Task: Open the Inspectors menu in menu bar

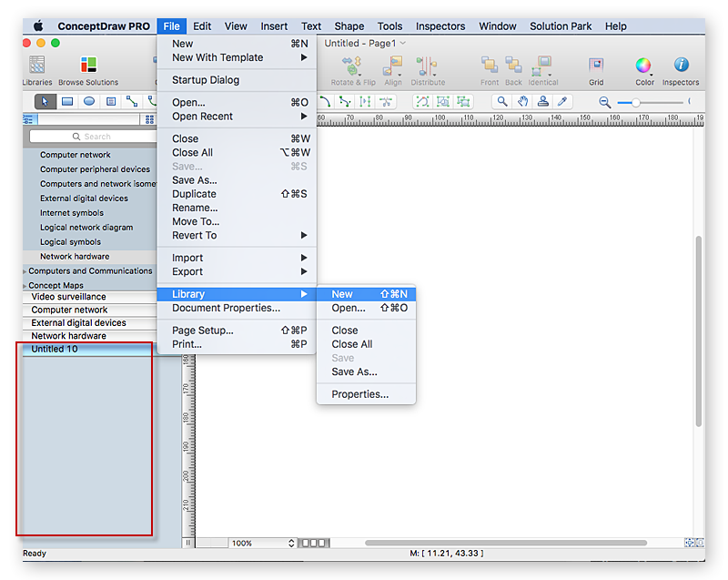Action: click(440, 26)
